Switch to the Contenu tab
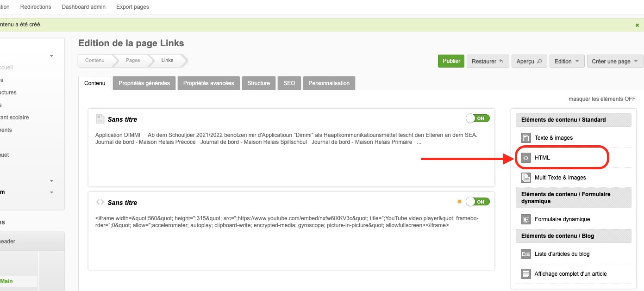Image resolution: width=644 pixels, height=291 pixels. click(95, 83)
